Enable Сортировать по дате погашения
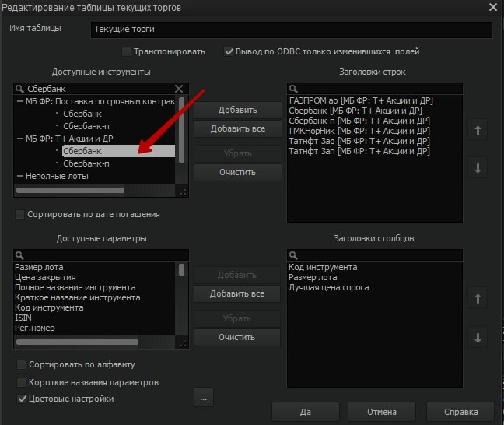504x425 pixels. pyautogui.click(x=20, y=214)
